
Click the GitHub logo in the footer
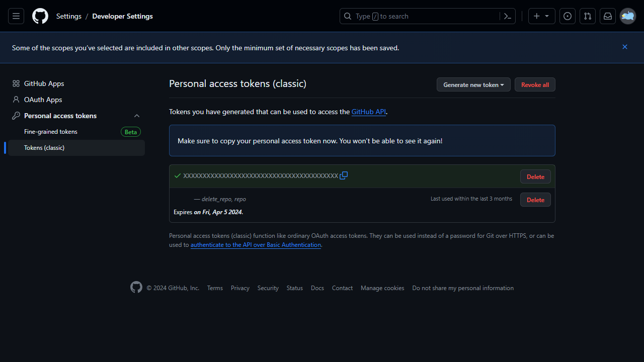(x=136, y=287)
